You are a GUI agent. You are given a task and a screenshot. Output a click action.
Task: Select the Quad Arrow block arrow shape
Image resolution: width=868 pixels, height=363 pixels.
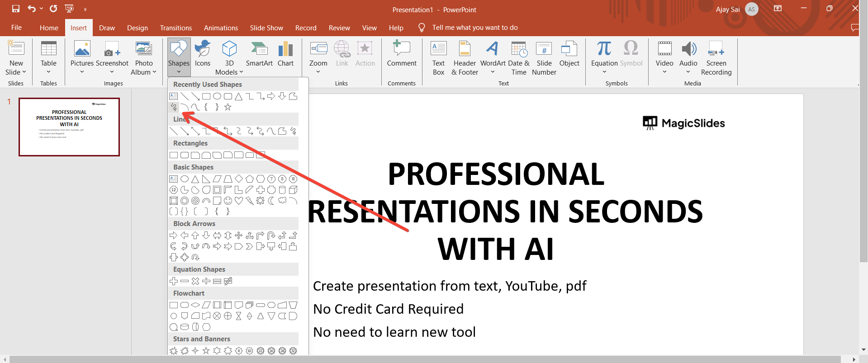point(239,236)
